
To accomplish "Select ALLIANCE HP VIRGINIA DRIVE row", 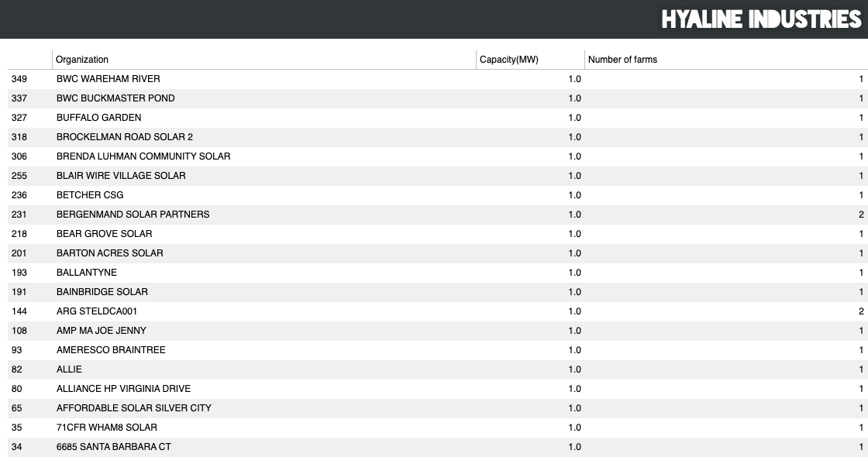I will [x=437, y=389].
